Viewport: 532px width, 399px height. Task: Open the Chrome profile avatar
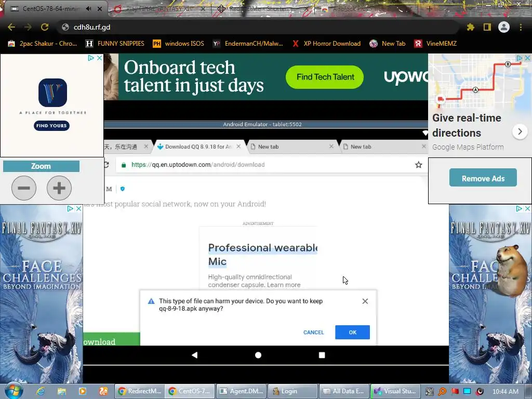point(504,27)
